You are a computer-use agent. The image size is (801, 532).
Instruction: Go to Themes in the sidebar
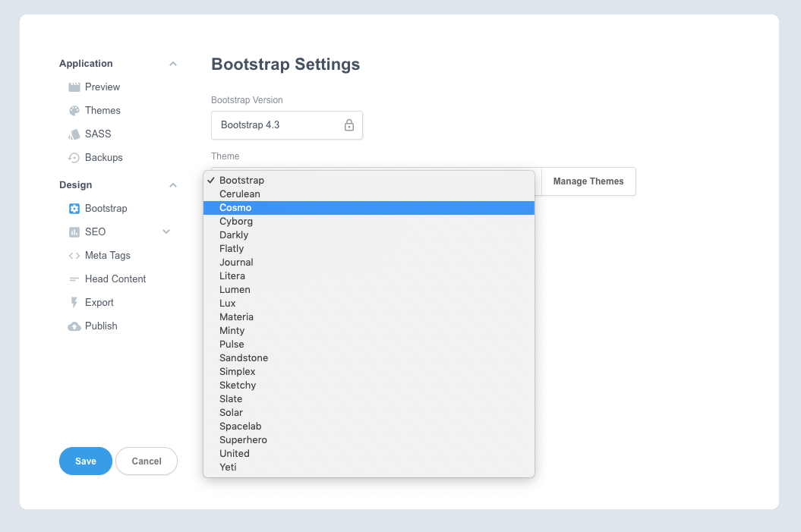(x=102, y=111)
